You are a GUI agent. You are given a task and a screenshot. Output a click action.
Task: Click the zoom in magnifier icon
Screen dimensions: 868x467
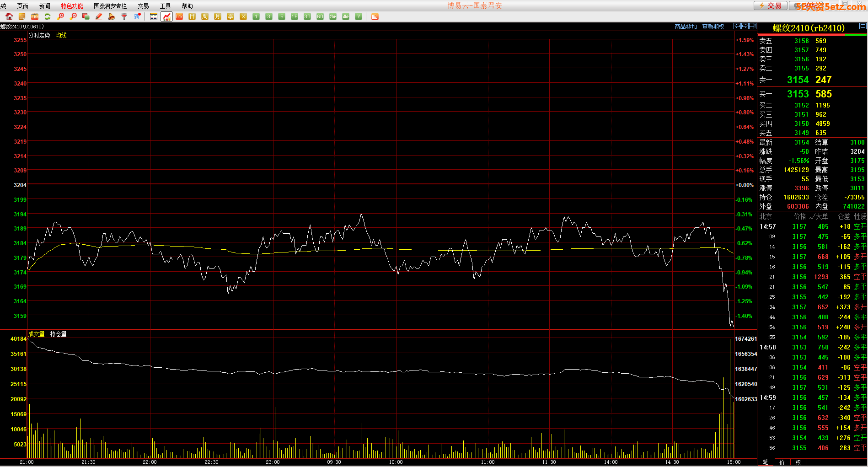(60, 16)
